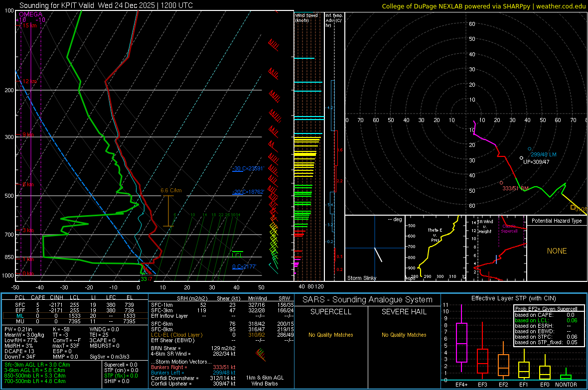The height and width of the screenshot is (390, 588).
Task: Click the 'Corfidi Downshear = 312/114 kt' line
Action: [193, 378]
